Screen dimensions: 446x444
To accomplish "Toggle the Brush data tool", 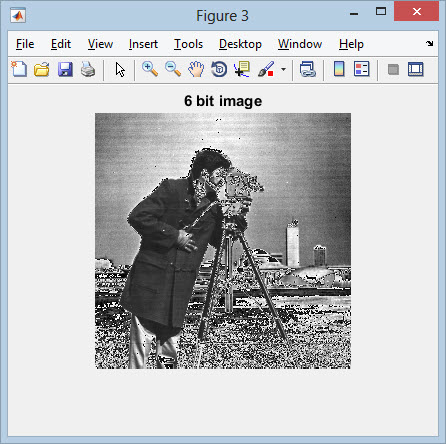I will coord(266,69).
